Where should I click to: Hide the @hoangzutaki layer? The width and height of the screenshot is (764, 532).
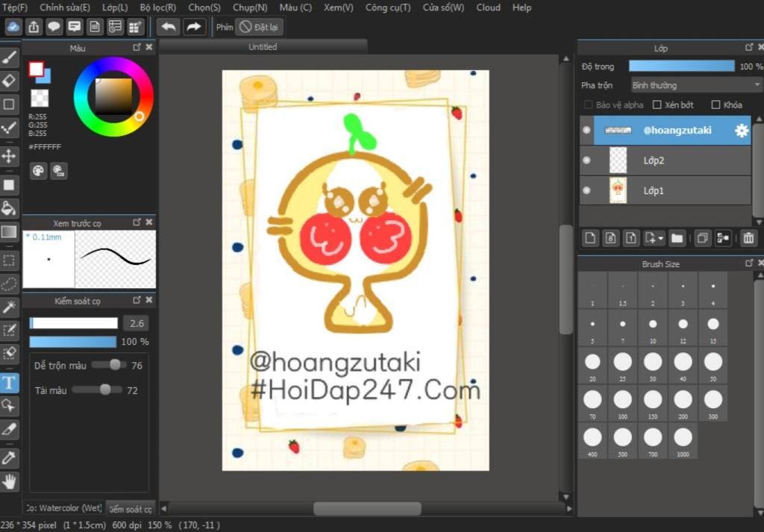pos(586,130)
